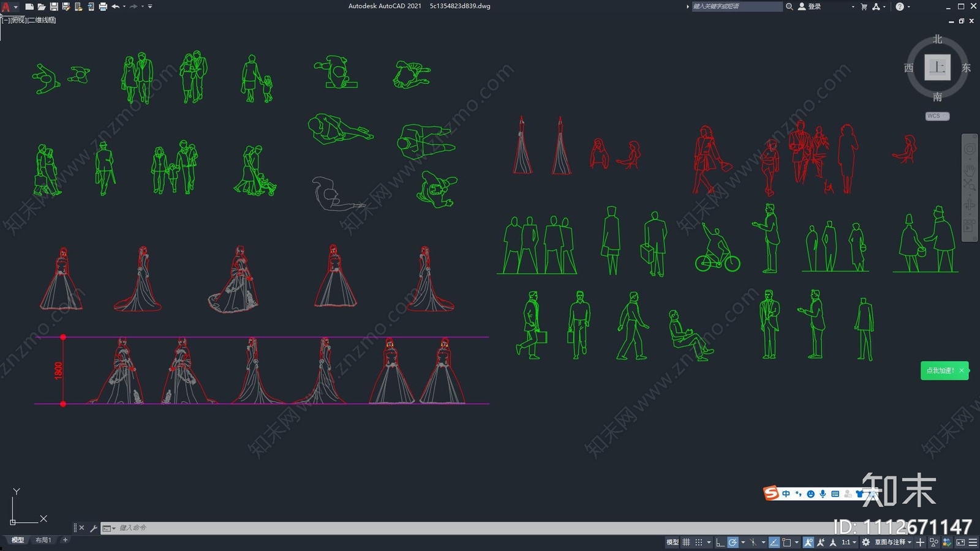The height and width of the screenshot is (551, 980).
Task: Click the New drawing icon
Action: tap(29, 7)
